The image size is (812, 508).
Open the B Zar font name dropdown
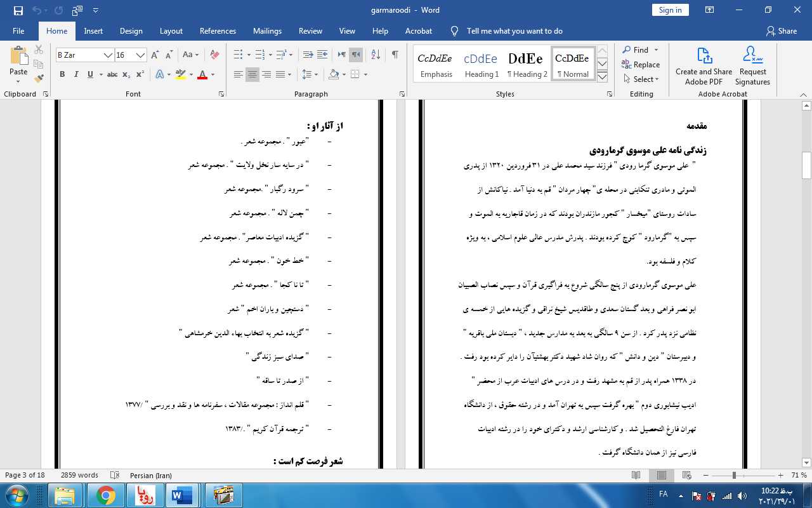108,55
